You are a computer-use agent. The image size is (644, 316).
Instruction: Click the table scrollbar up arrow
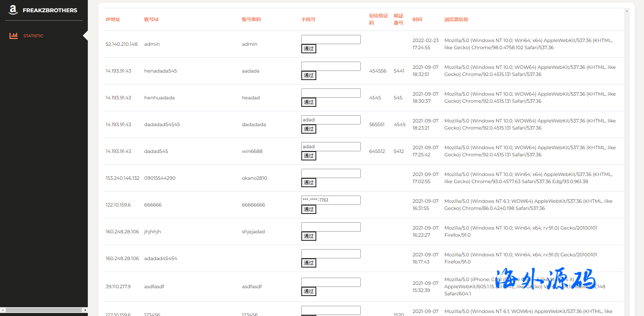[x=627, y=11]
